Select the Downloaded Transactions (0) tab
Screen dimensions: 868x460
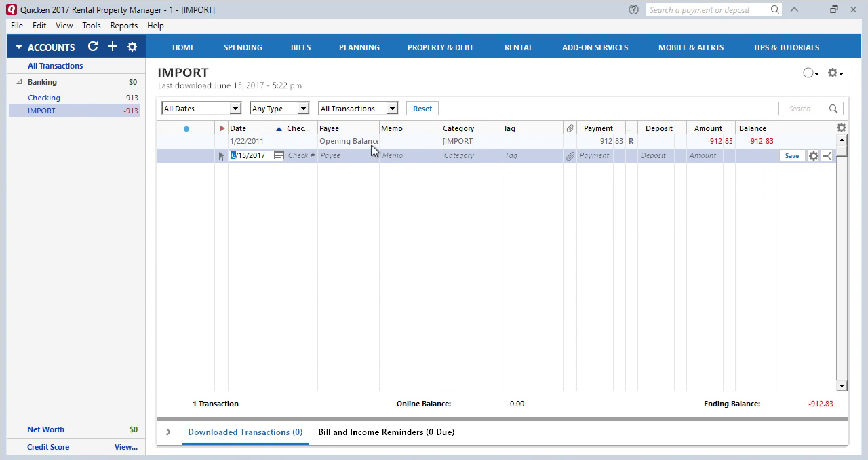click(245, 432)
